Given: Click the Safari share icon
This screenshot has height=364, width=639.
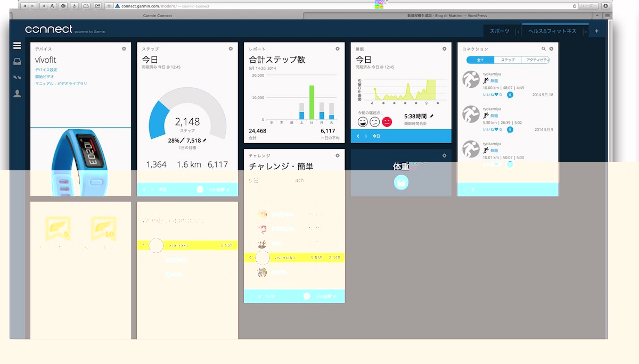Looking at the screenshot, I should tap(98, 6).
